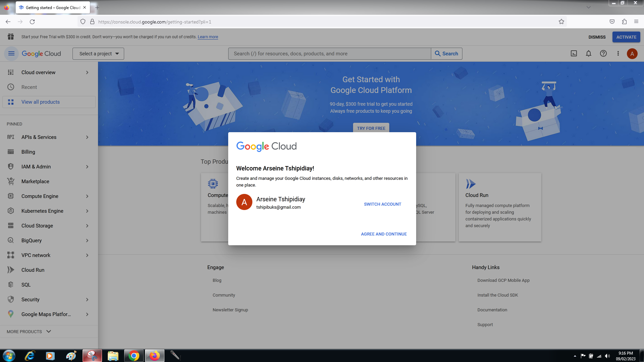Open the notifications bell
This screenshot has width=644, height=362.
tap(589, 54)
